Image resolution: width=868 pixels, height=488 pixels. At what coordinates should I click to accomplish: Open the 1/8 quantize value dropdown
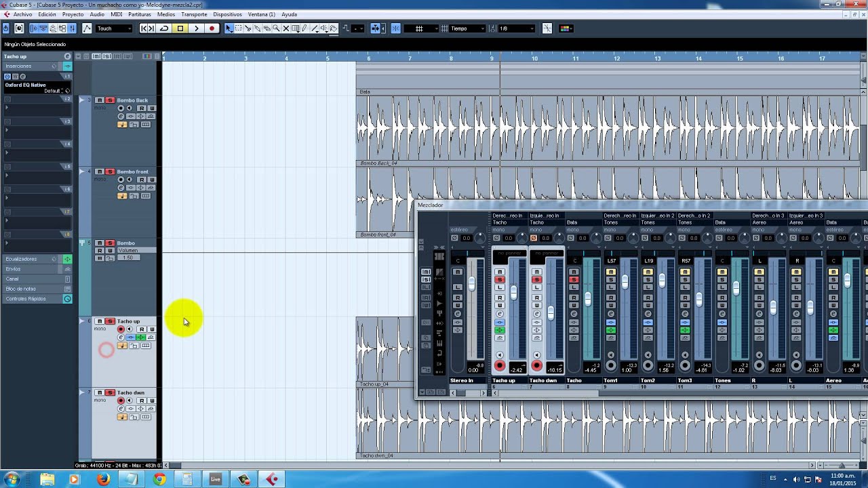point(516,28)
